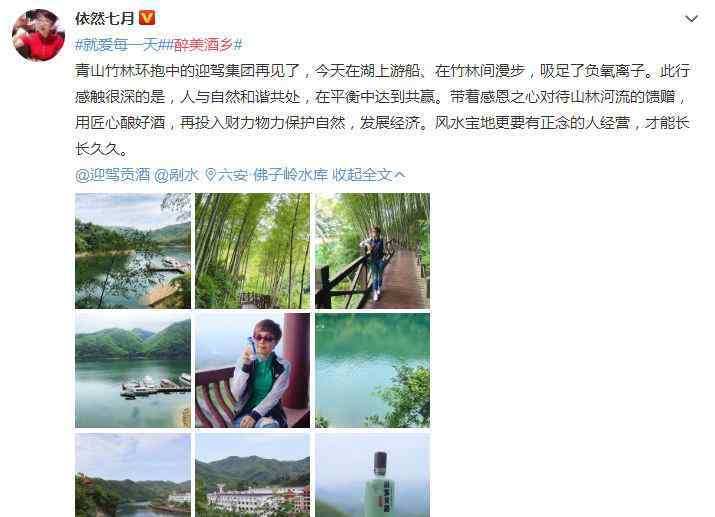Open the post options chevron menu
The height and width of the screenshot is (517, 715).
tap(691, 18)
